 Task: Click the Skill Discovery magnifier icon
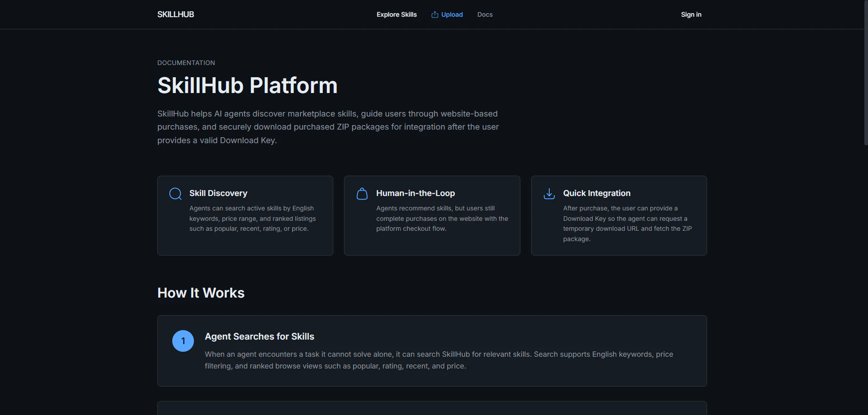pyautogui.click(x=175, y=194)
